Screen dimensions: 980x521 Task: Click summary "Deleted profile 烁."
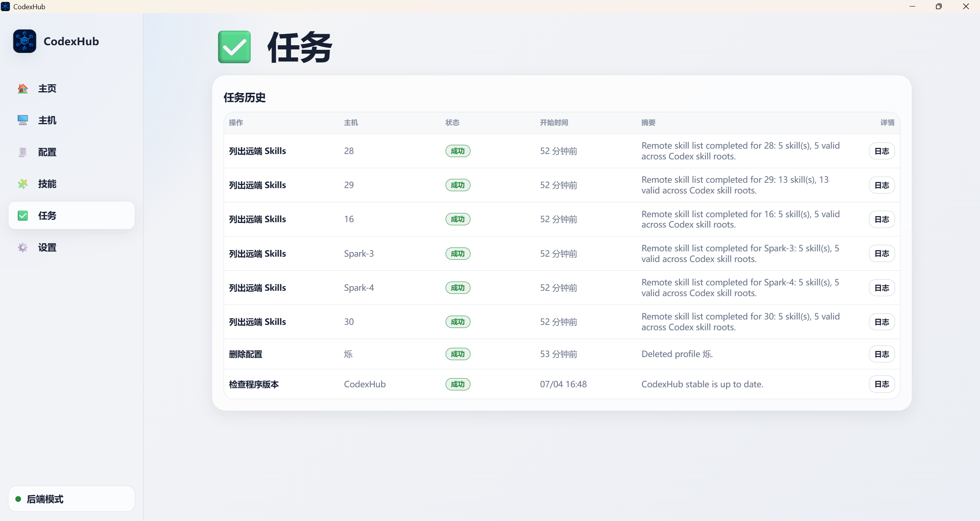[677, 354]
